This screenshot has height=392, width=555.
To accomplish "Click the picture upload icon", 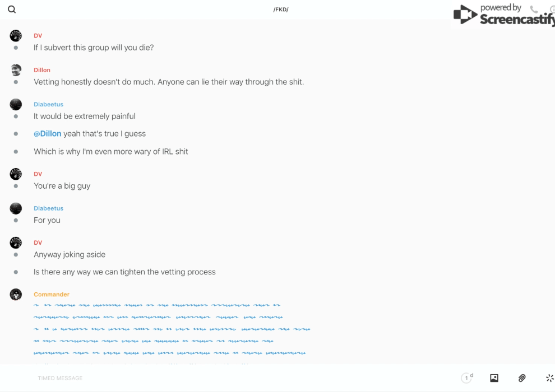I will [494, 378].
